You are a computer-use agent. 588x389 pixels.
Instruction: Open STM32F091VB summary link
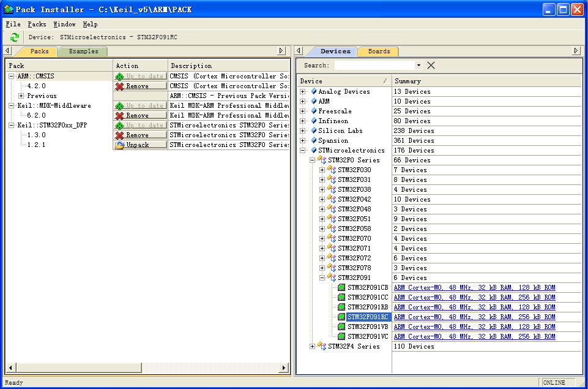(x=474, y=327)
